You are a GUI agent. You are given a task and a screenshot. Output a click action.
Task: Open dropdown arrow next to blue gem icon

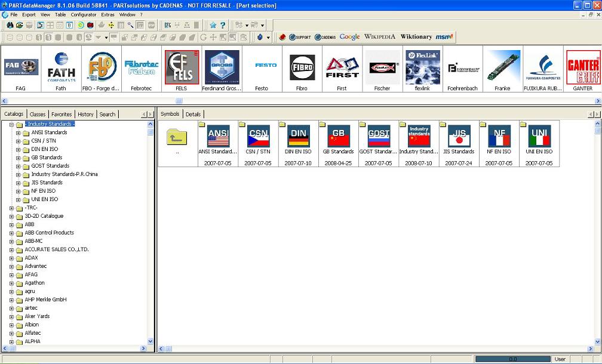268,38
